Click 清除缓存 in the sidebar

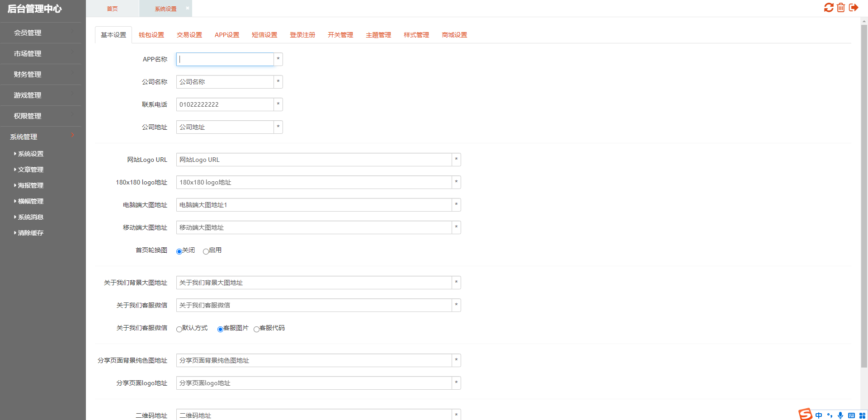click(x=31, y=233)
